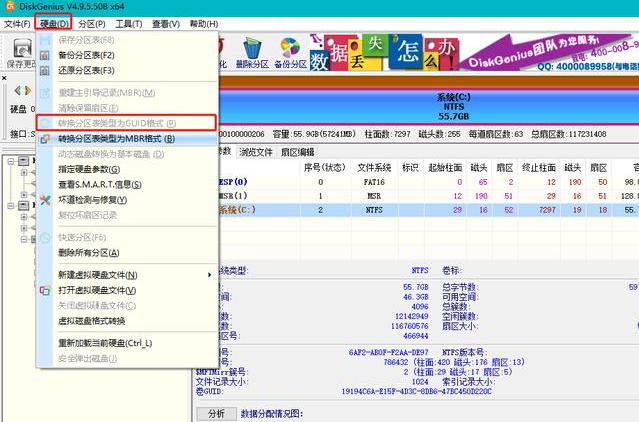Click the DiskGenius advertisement banner
The height and width of the screenshot is (422, 639).
[474, 53]
